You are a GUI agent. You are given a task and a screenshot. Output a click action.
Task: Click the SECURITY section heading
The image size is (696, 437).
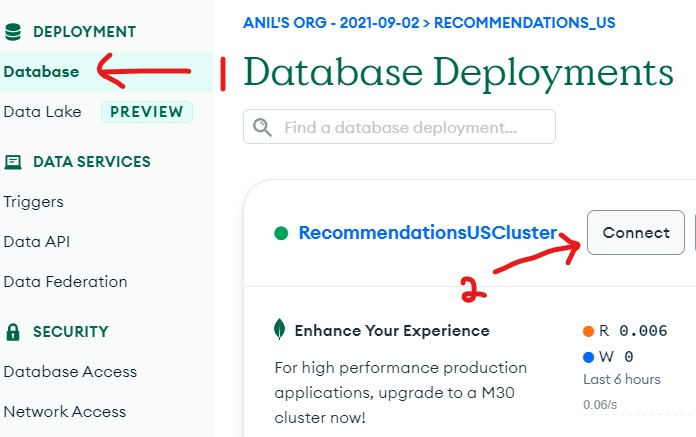[x=71, y=332]
